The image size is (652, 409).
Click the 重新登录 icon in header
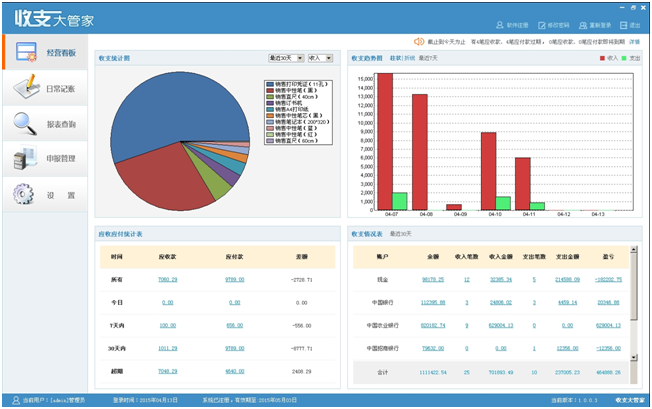coord(583,24)
